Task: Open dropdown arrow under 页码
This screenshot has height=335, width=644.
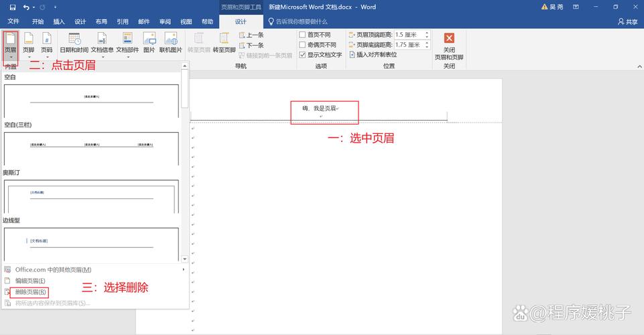Action: pos(47,57)
